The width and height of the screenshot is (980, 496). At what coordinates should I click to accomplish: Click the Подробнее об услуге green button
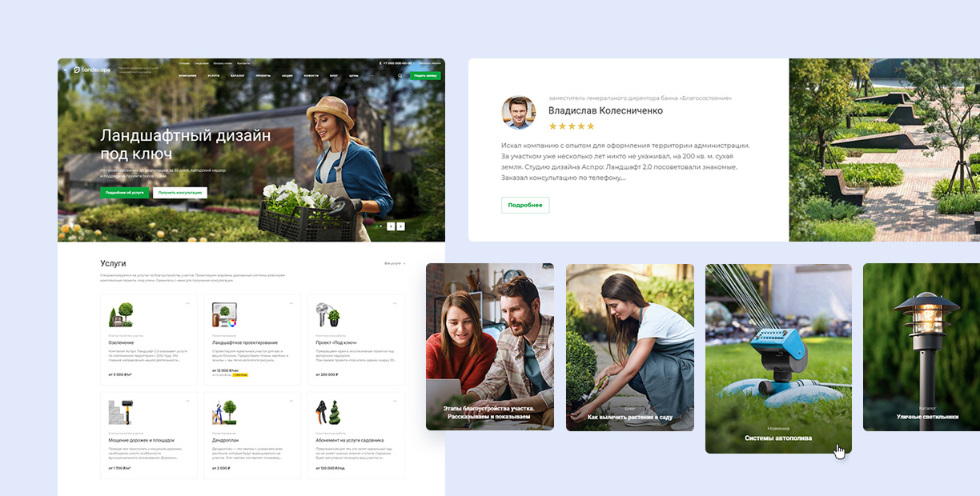124,193
